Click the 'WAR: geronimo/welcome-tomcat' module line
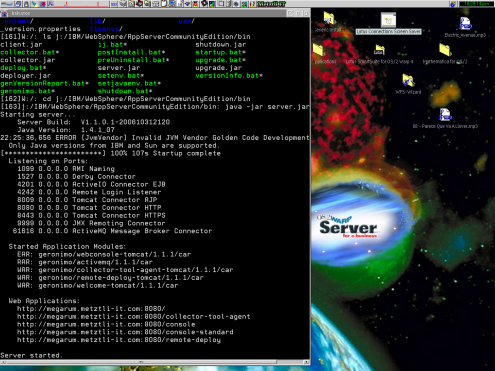 (98, 285)
